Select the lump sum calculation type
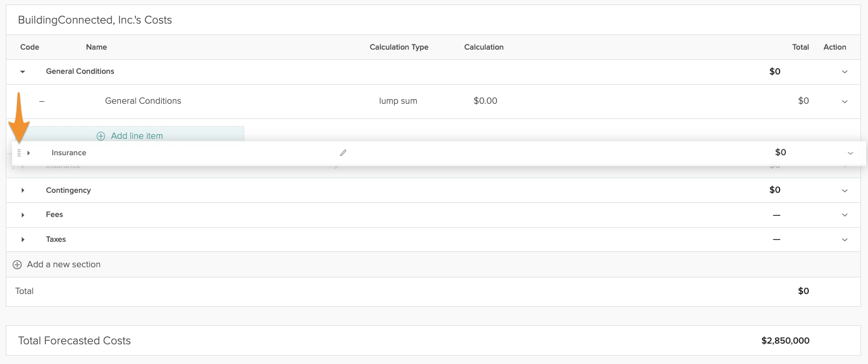The width and height of the screenshot is (868, 364). [398, 101]
